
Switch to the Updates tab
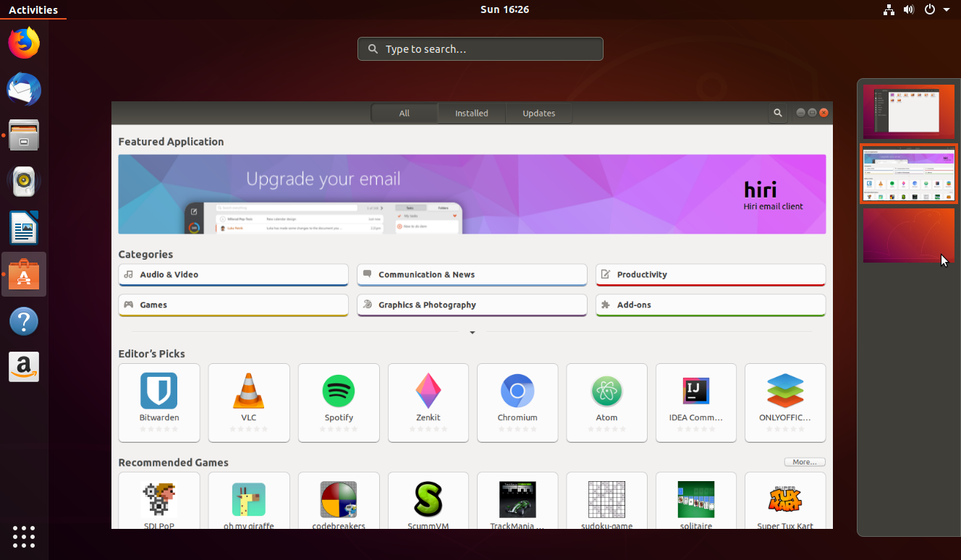(538, 113)
